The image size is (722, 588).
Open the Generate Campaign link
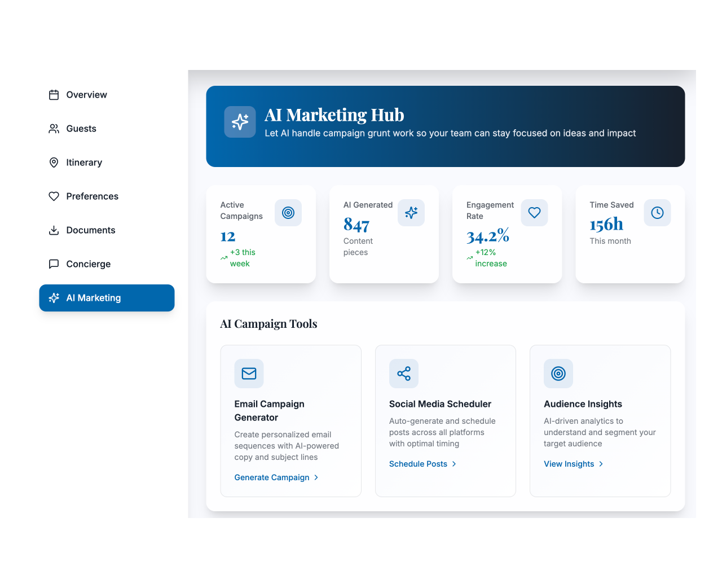coord(272,477)
